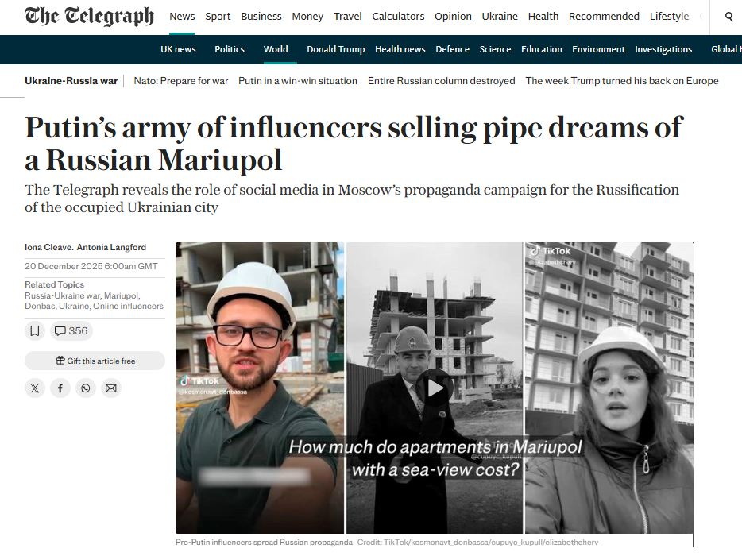742x560 pixels.
Task: Share article on X
Action: pos(34,388)
